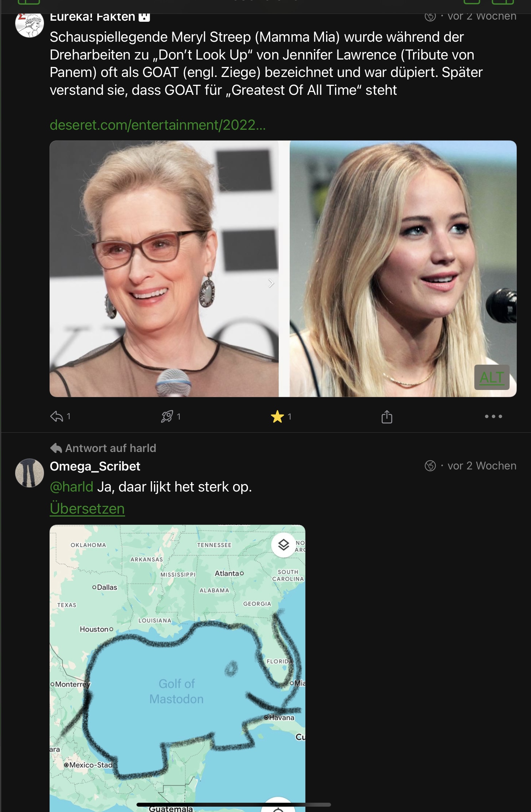The height and width of the screenshot is (812, 531).
Task: Boost the post with the rocket icon
Action: 167,416
